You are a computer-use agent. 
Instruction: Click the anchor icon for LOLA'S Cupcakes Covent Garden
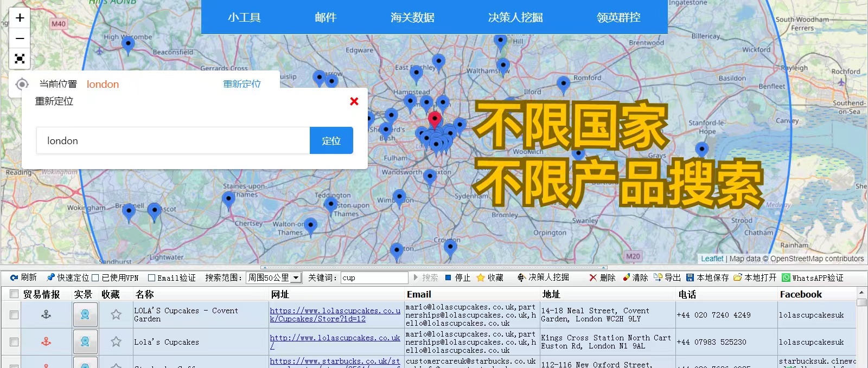[x=46, y=314]
